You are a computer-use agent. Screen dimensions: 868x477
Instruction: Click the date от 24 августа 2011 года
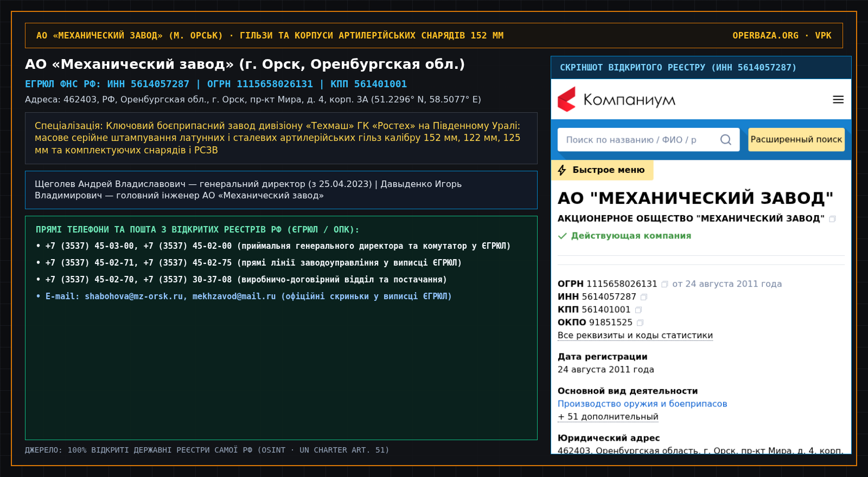click(727, 284)
